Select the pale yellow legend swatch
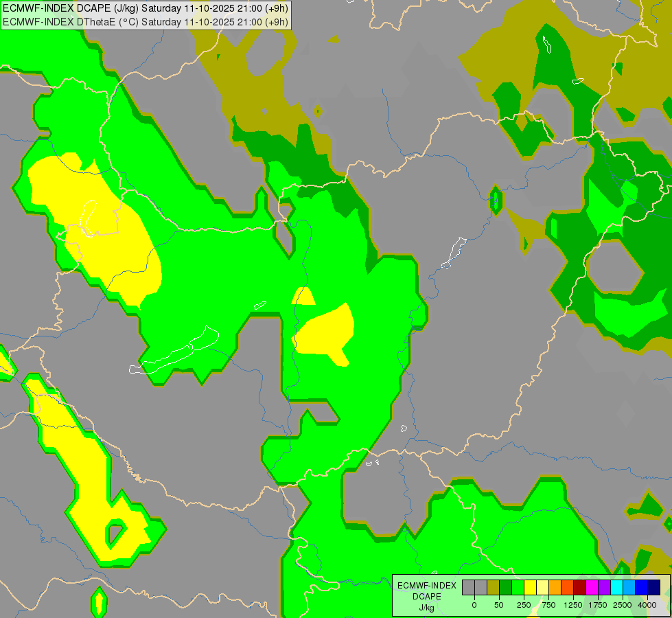This screenshot has height=618, width=672. 542,587
